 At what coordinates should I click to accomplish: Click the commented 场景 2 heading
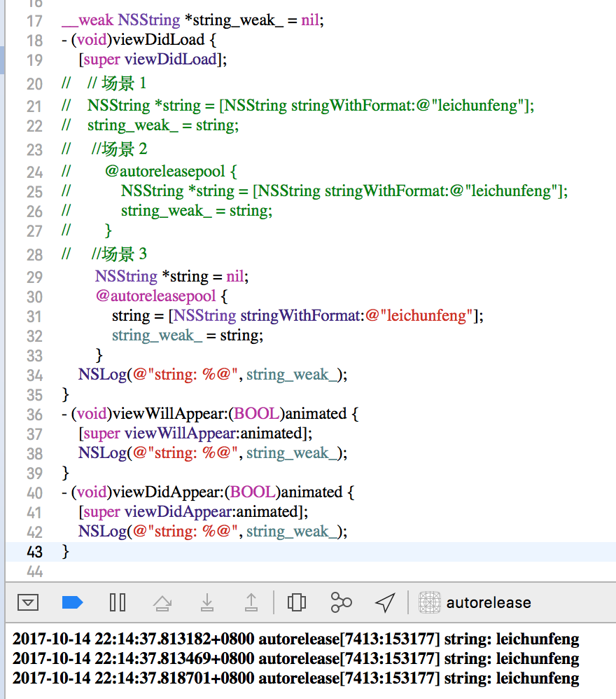[x=119, y=149]
